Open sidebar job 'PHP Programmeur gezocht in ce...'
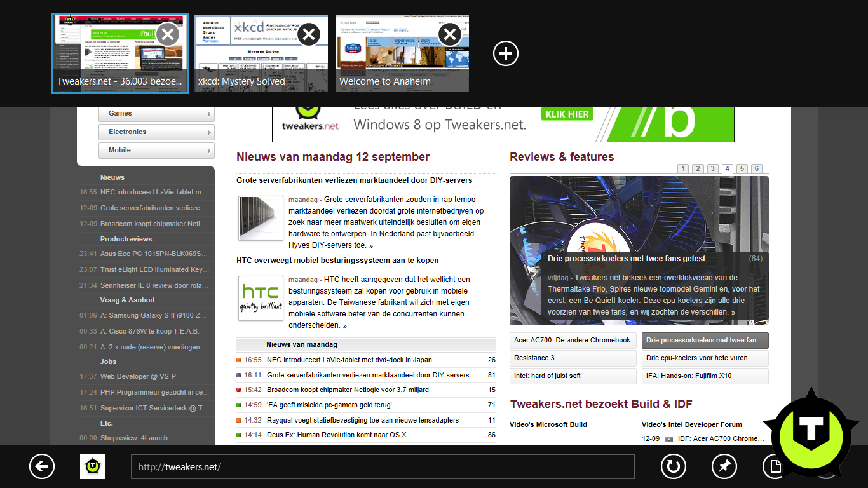Viewport: 868px width, 488px height. point(154,393)
